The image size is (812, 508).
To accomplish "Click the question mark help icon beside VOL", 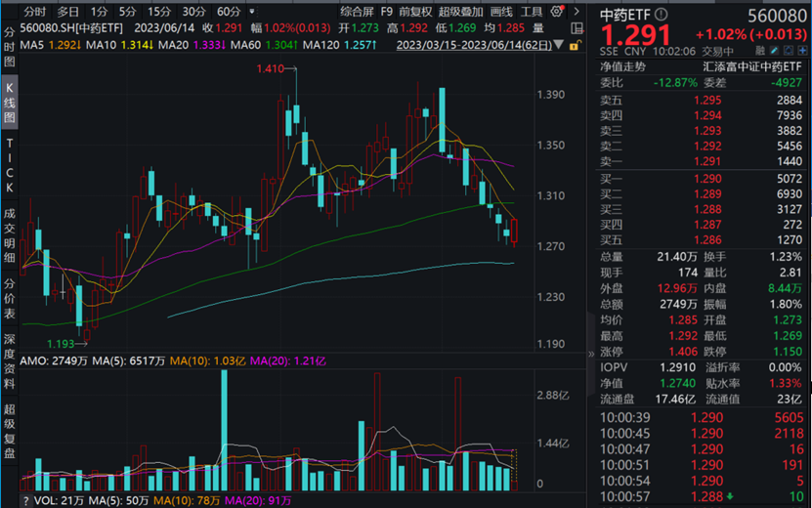I will coord(25,501).
